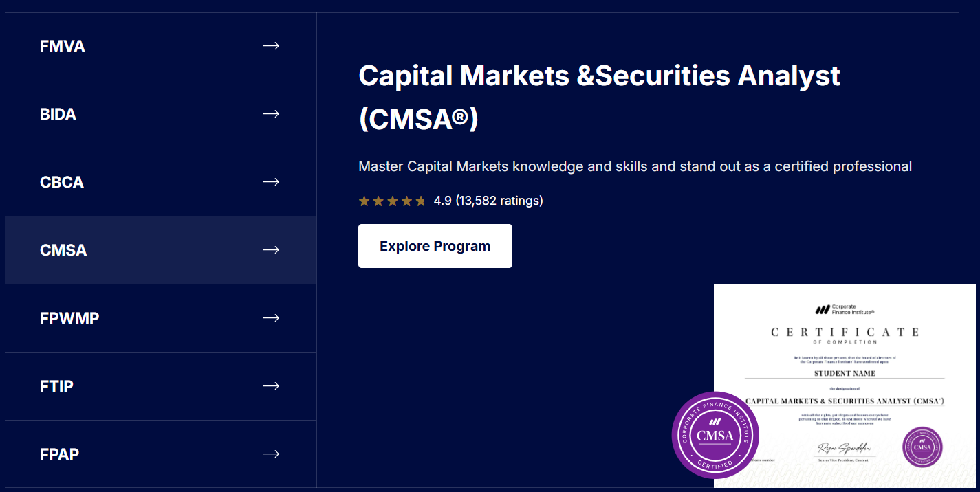This screenshot has height=492, width=980.
Task: Select the BIDA program tab
Action: (161, 114)
